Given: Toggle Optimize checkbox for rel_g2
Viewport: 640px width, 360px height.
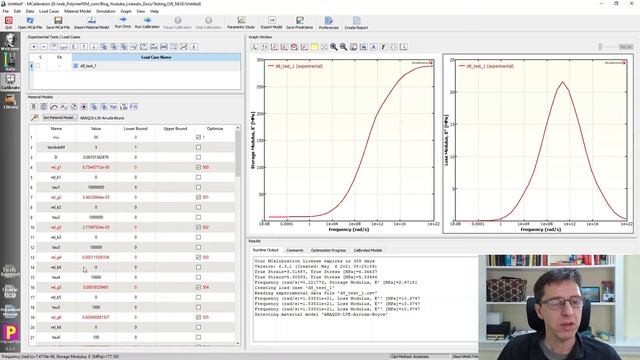Looking at the screenshot, I should click(x=198, y=197).
